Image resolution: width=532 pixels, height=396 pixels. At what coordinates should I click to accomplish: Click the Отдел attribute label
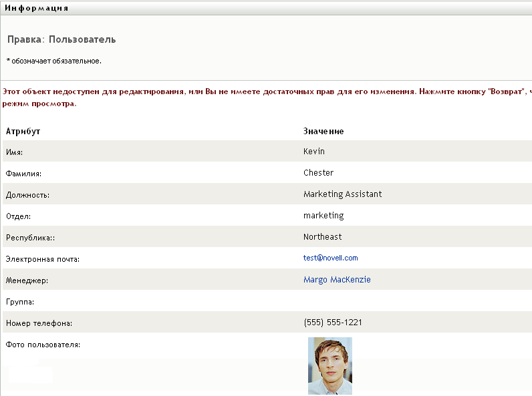pyautogui.click(x=18, y=216)
